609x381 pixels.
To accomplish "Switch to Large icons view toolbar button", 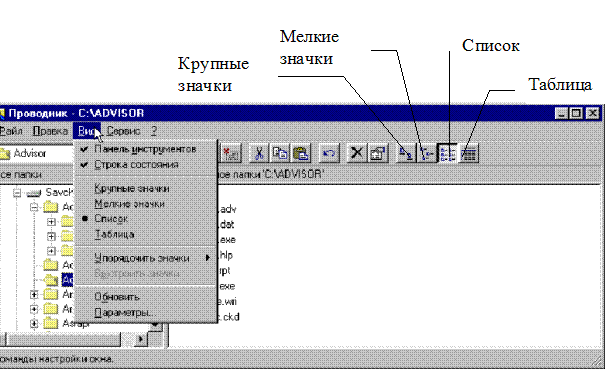I will coord(405,153).
